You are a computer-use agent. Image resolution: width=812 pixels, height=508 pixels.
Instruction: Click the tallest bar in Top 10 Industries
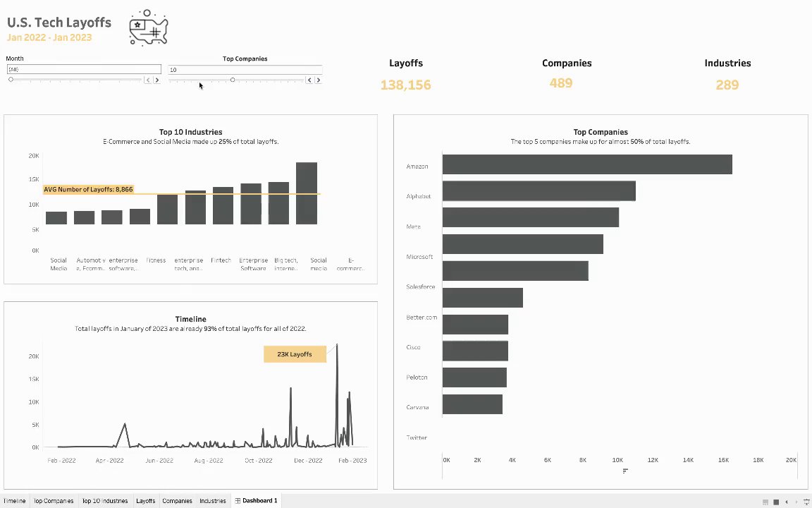pos(307,193)
